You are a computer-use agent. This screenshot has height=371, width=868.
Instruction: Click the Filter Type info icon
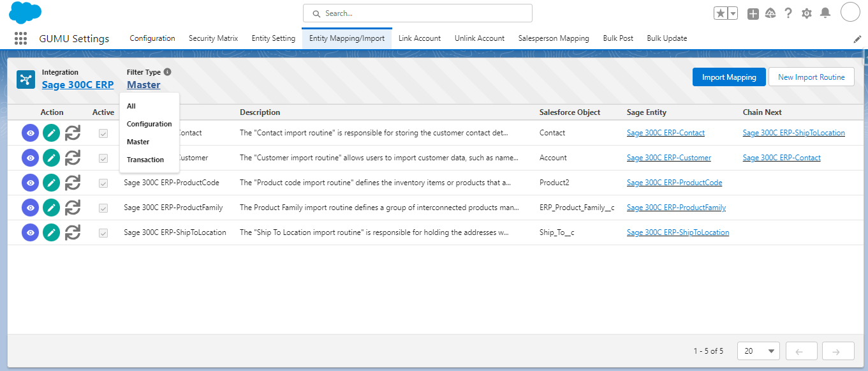point(167,72)
